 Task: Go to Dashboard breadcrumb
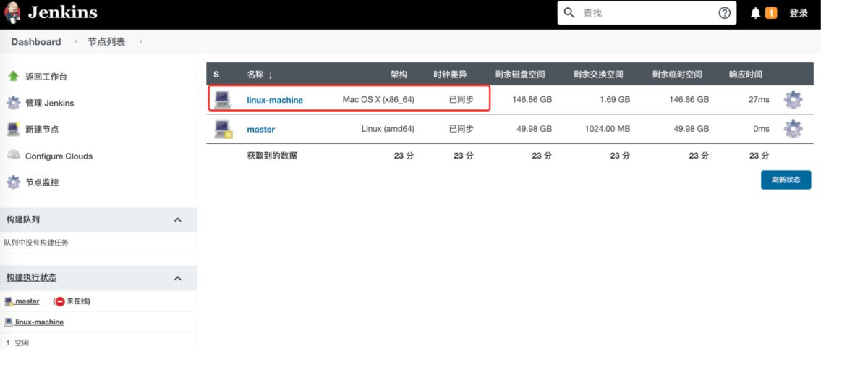[x=36, y=42]
